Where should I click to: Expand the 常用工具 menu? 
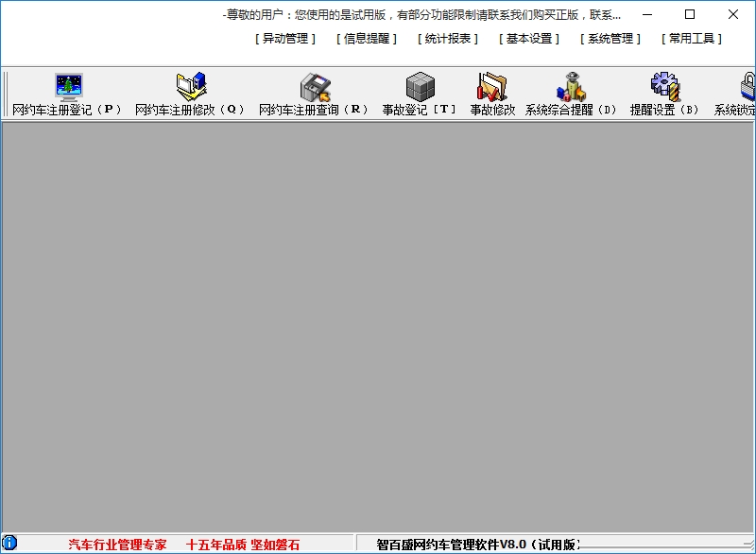coord(692,39)
